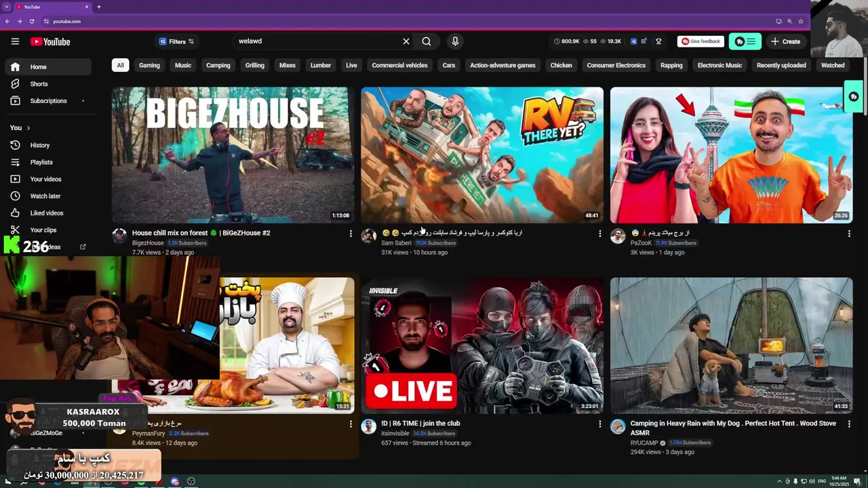Open Watch later in the sidebar
The width and height of the screenshot is (868, 488).
pos(47,196)
